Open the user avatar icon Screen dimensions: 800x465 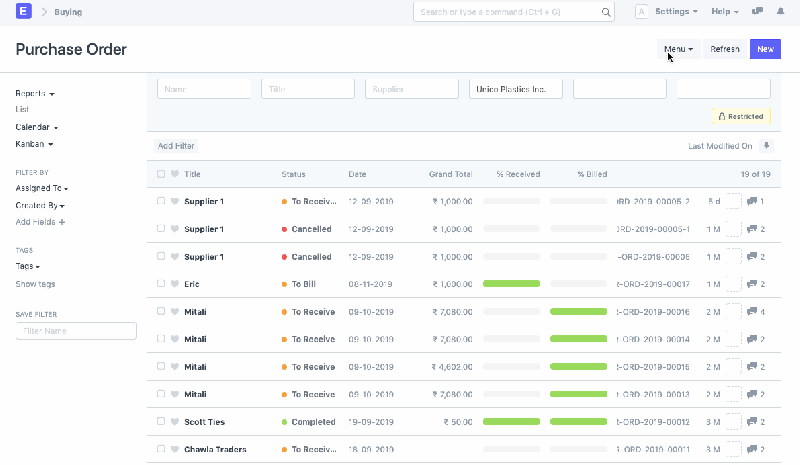pos(641,12)
